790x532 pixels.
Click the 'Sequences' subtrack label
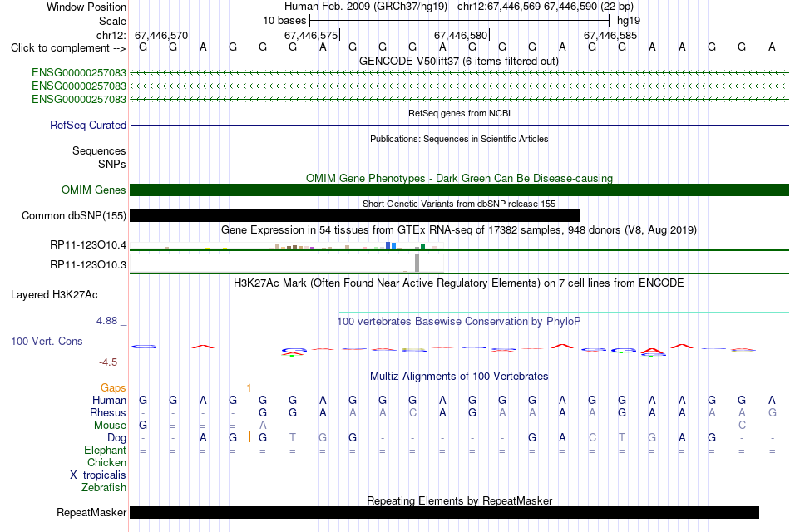[x=99, y=150]
